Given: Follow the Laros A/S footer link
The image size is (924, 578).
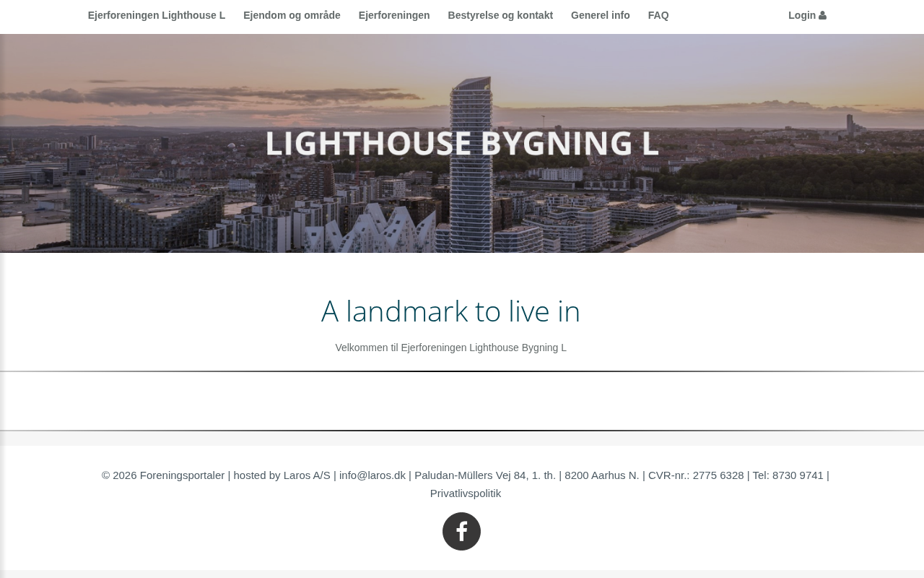Looking at the screenshot, I should tap(307, 475).
